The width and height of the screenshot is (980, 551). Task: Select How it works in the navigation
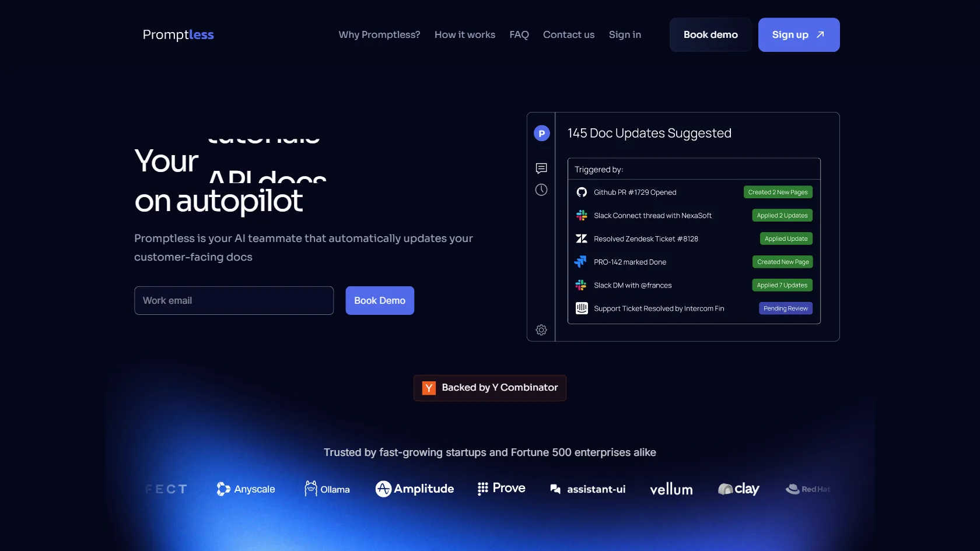point(464,34)
